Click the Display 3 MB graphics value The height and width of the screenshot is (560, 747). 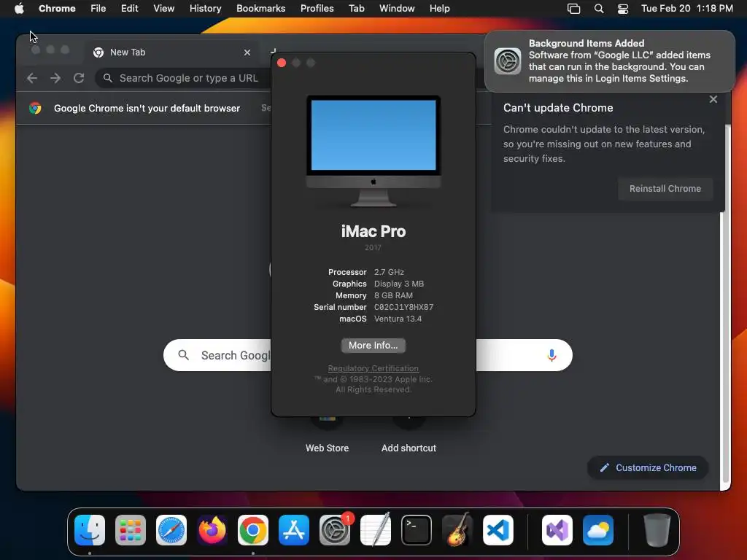tap(399, 284)
